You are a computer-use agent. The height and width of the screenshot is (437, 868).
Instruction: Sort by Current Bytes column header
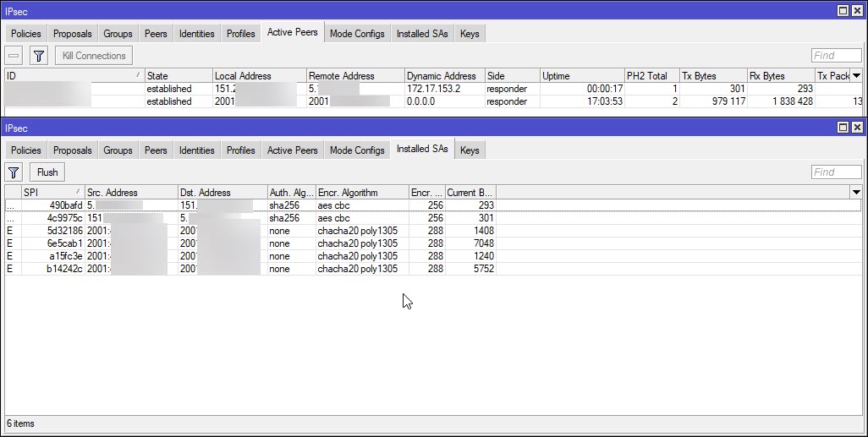click(470, 193)
